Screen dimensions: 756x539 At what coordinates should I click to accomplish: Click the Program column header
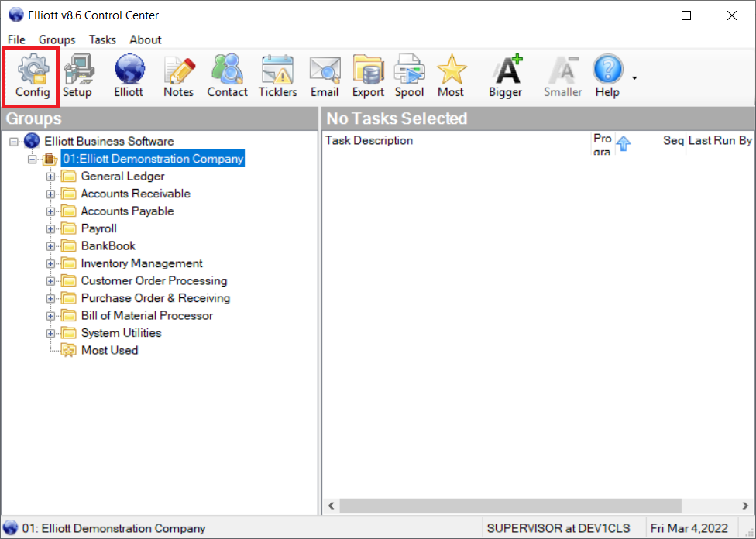tap(603, 142)
